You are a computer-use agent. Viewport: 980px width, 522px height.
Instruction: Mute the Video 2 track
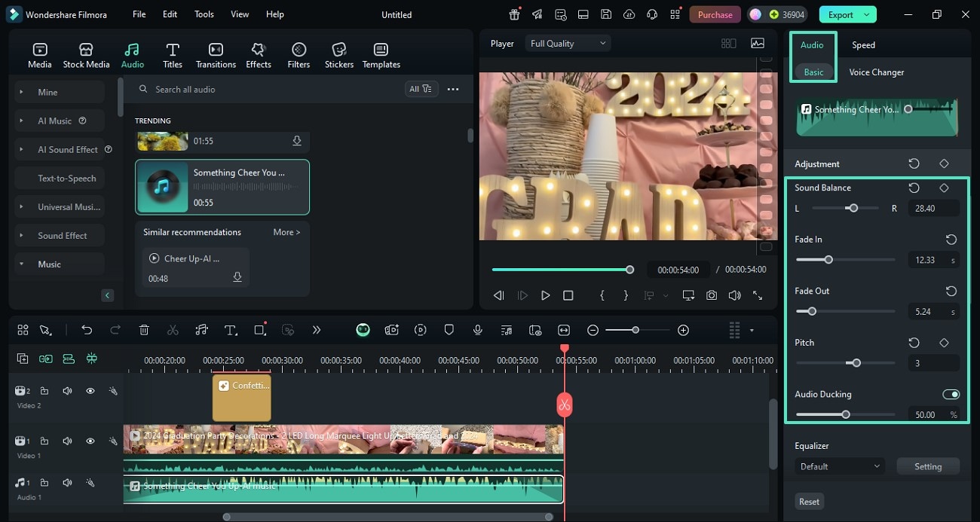(67, 391)
